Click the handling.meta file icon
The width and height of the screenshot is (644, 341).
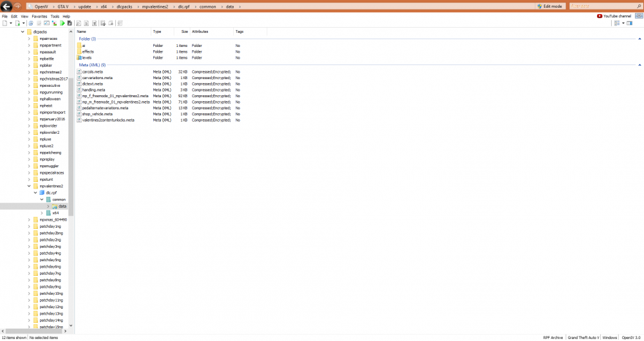point(79,90)
